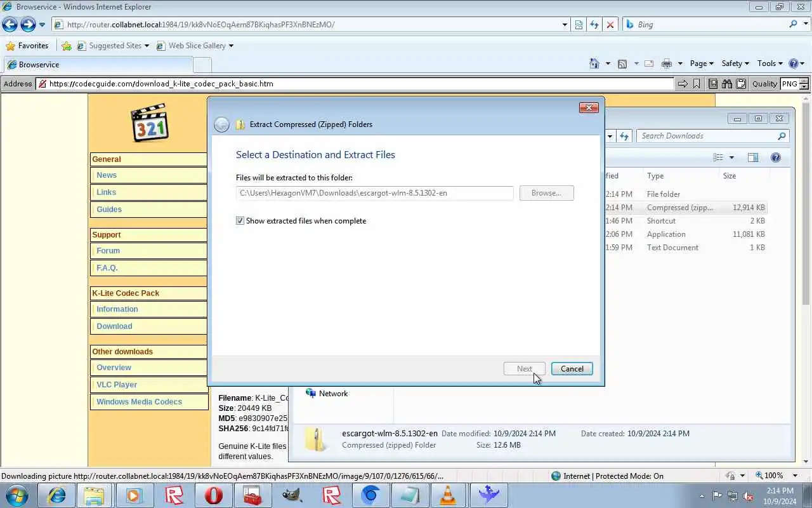The width and height of the screenshot is (812, 508).
Task: Click the Search Downloads box
Action: click(713, 136)
